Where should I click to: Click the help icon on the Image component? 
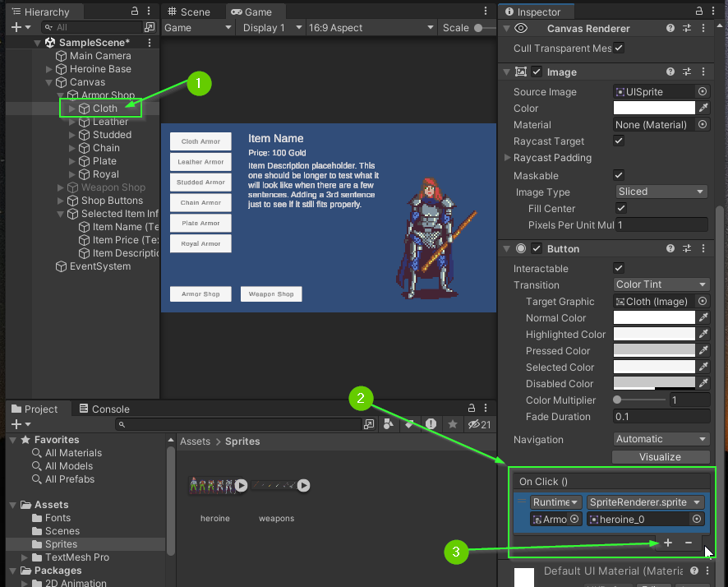[x=670, y=72]
